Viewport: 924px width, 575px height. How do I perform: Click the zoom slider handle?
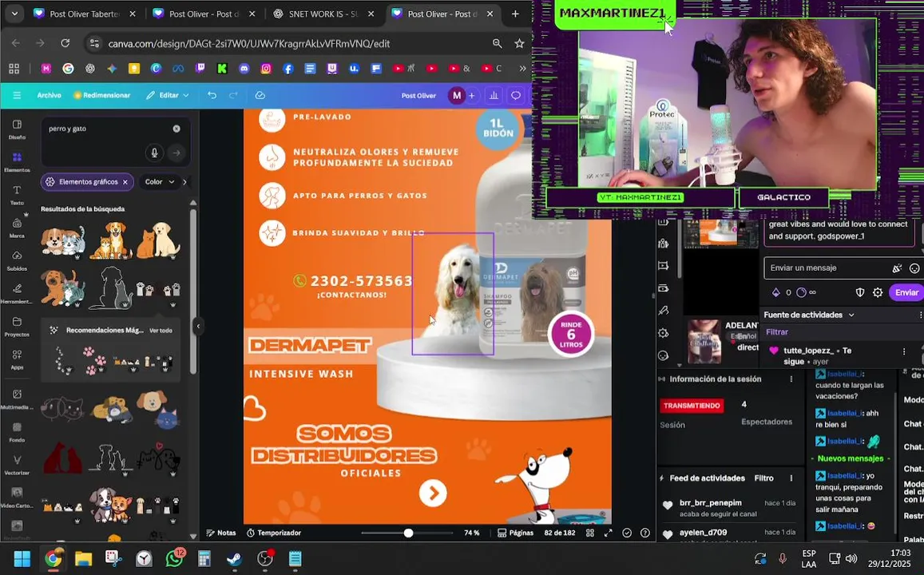click(408, 533)
